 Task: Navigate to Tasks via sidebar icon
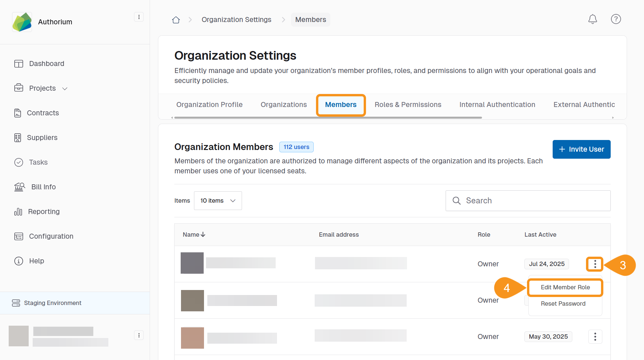click(x=19, y=162)
